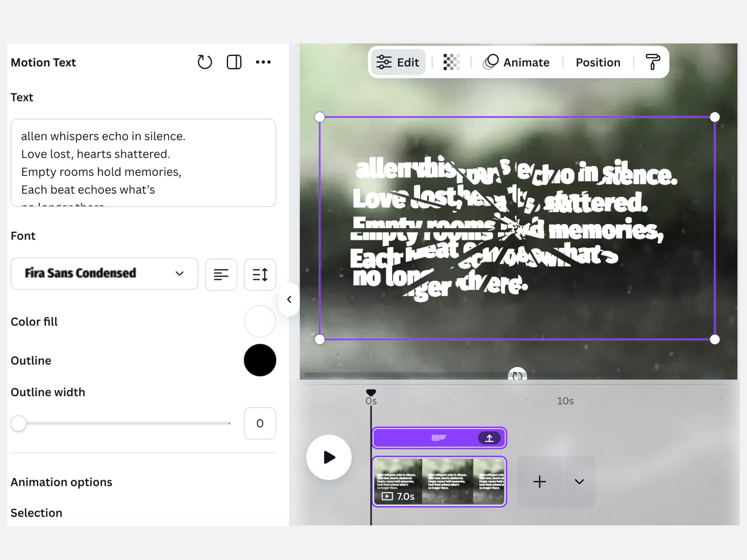Click the black Outline color swatch
The width and height of the screenshot is (747, 560).
260,360
